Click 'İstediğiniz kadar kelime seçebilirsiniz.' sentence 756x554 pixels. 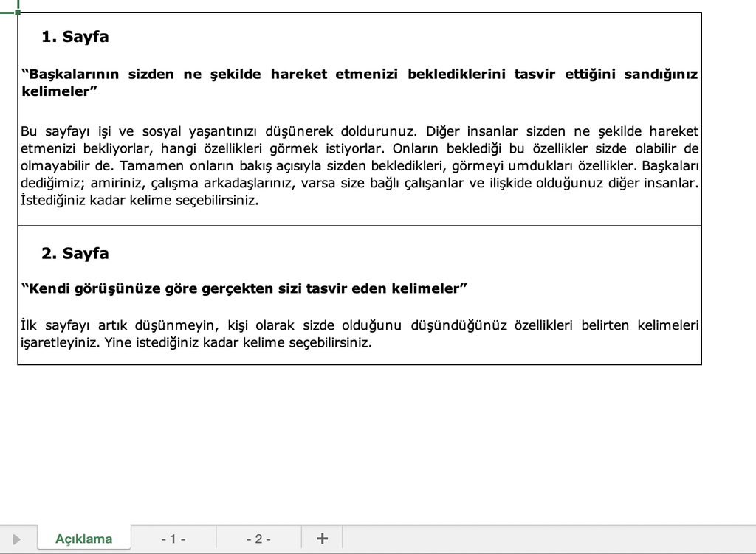click(x=140, y=201)
